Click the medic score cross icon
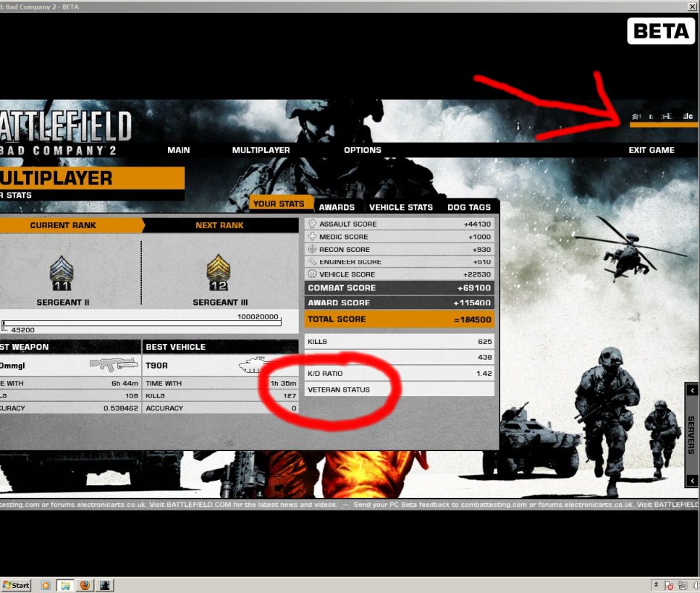This screenshot has height=593, width=700. [312, 236]
